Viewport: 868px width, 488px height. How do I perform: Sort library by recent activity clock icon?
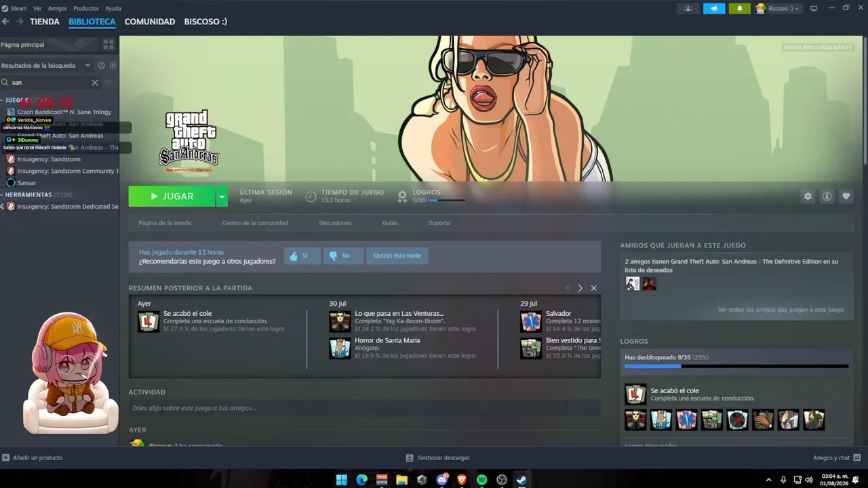pos(101,66)
